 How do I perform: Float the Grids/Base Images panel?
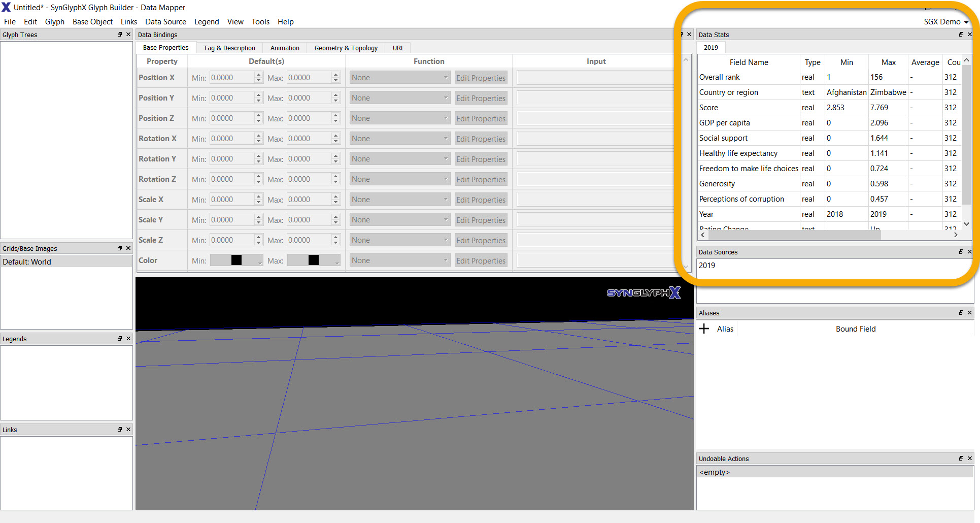120,248
